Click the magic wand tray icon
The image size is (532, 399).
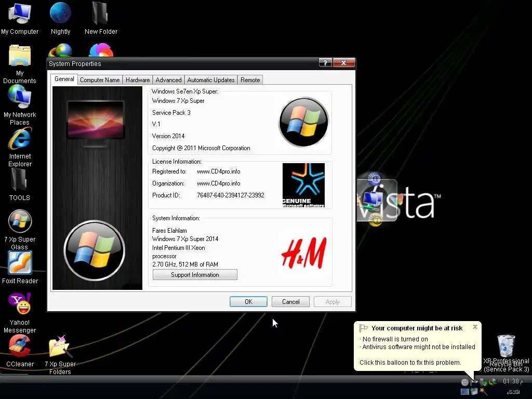(x=484, y=392)
